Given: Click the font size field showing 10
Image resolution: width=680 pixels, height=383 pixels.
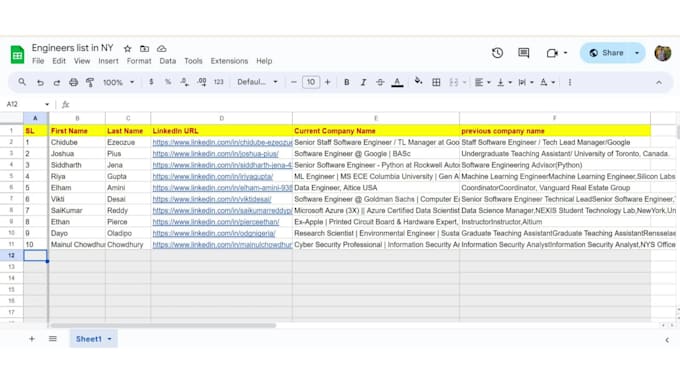Looking at the screenshot, I should coord(311,82).
